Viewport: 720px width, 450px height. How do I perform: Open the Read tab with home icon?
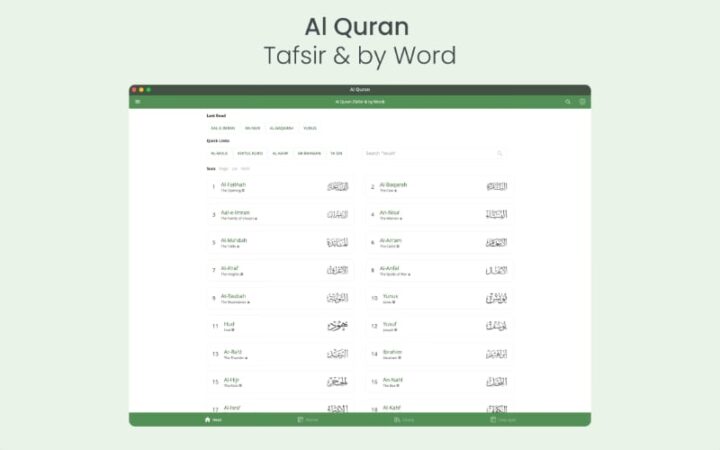coord(213,420)
